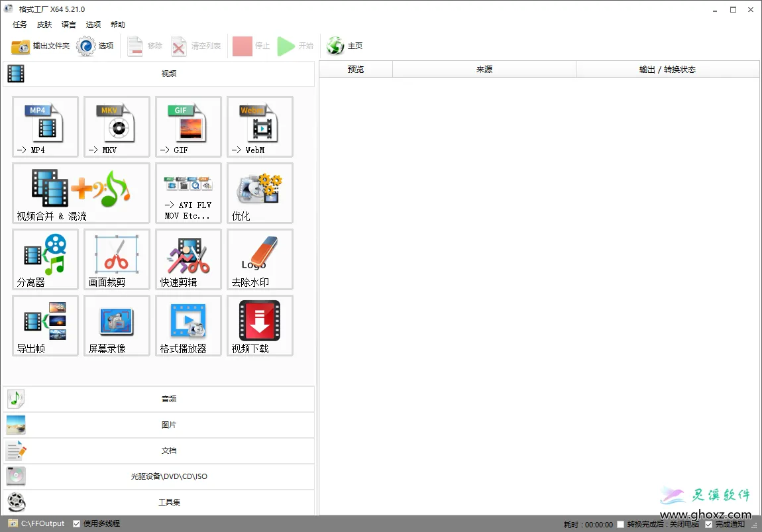Click the GIF conversion icon
This screenshot has width=762, height=532.
tap(188, 127)
